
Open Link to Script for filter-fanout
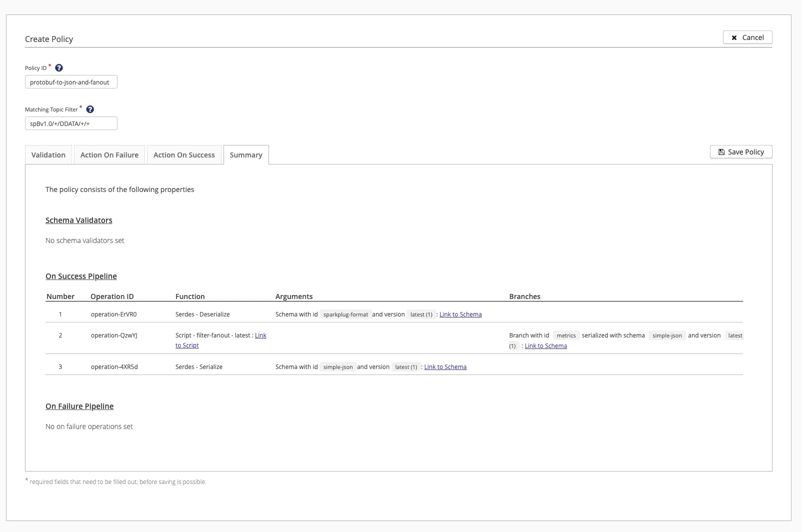pos(261,335)
